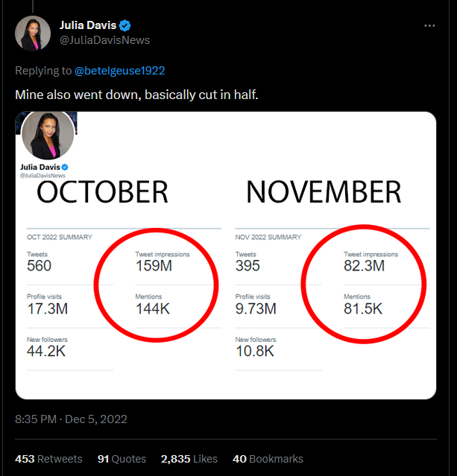Click the 82.3M tweet impressions figure

364,266
